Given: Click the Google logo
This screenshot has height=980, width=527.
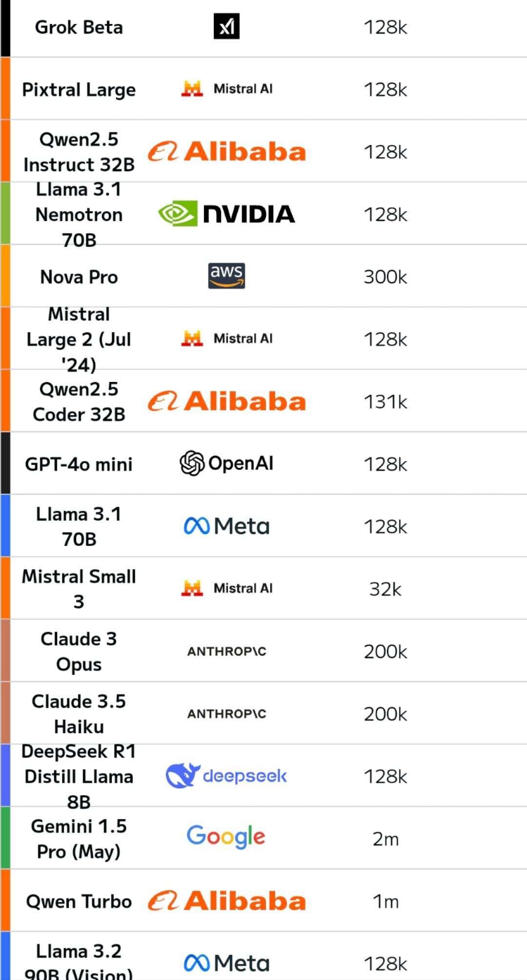Looking at the screenshot, I should pyautogui.click(x=226, y=837).
